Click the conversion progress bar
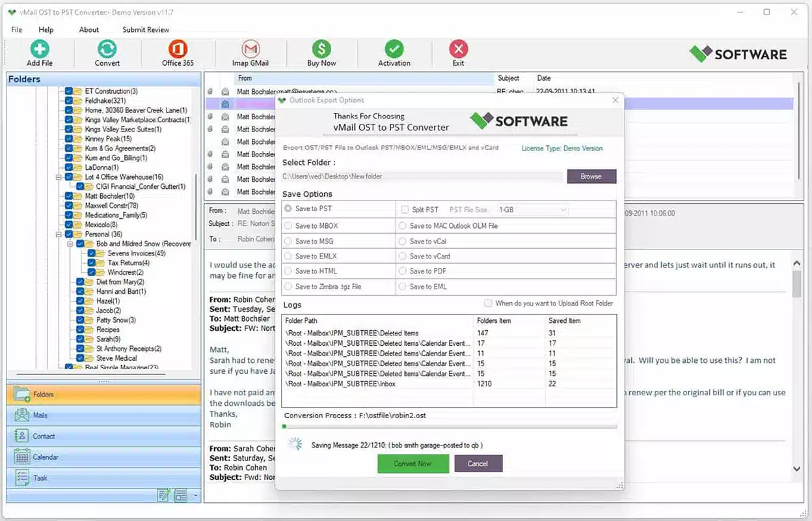 [x=450, y=427]
